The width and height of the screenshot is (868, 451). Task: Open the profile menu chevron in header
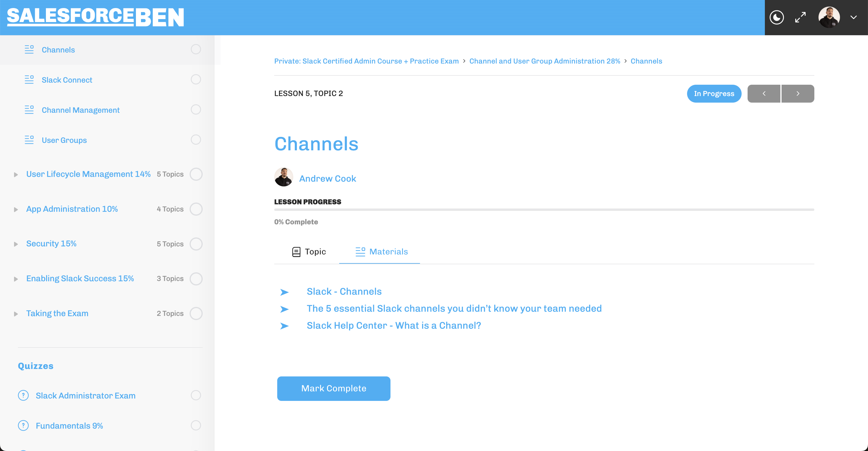853,18
